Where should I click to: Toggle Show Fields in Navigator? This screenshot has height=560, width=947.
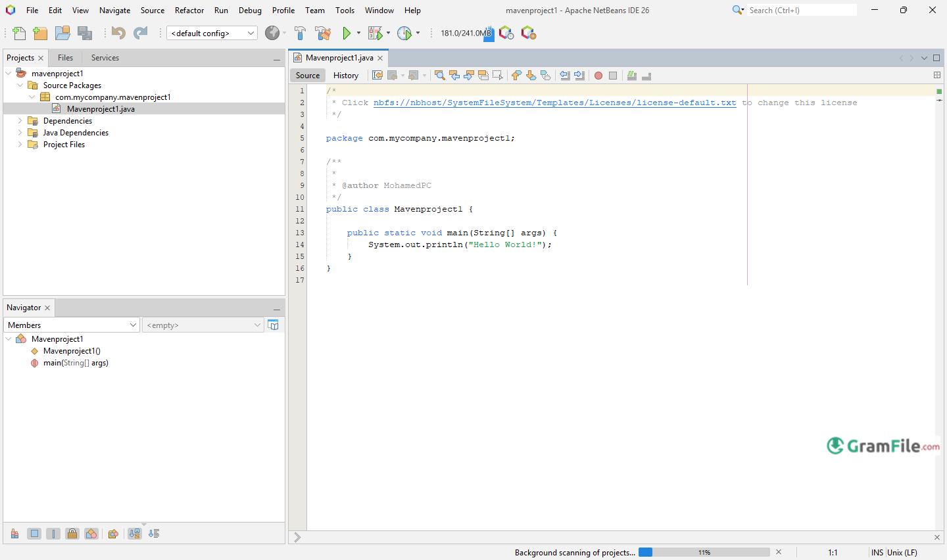(34, 534)
